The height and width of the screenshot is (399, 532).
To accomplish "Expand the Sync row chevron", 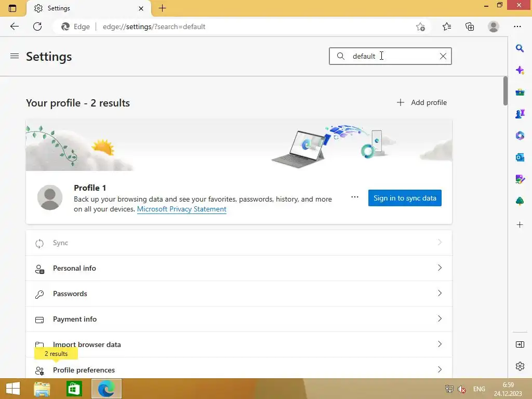I will pyautogui.click(x=440, y=242).
